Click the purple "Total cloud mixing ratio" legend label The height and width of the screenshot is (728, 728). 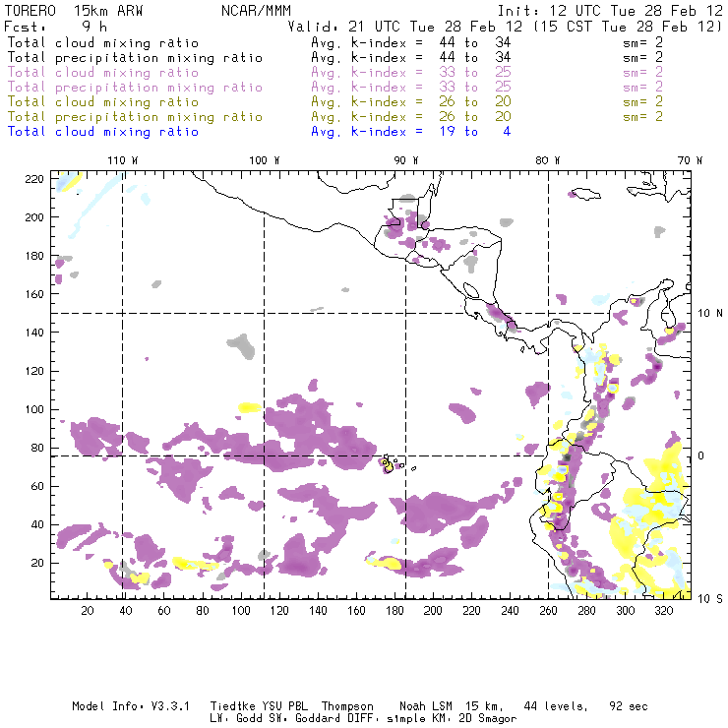(x=103, y=73)
